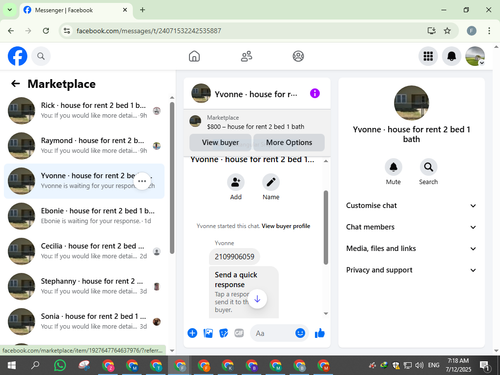The height and width of the screenshot is (375, 500).
Task: Open the account profile picture menu
Action: coord(475,56)
